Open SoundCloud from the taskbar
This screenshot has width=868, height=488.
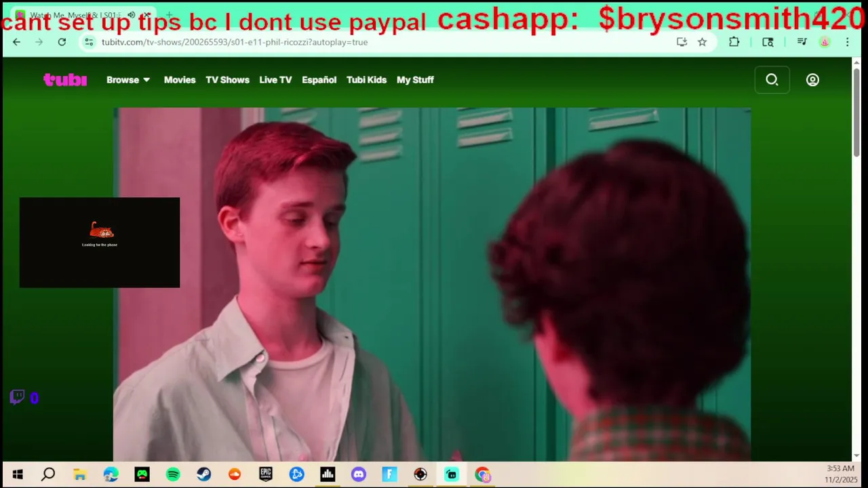(x=235, y=474)
